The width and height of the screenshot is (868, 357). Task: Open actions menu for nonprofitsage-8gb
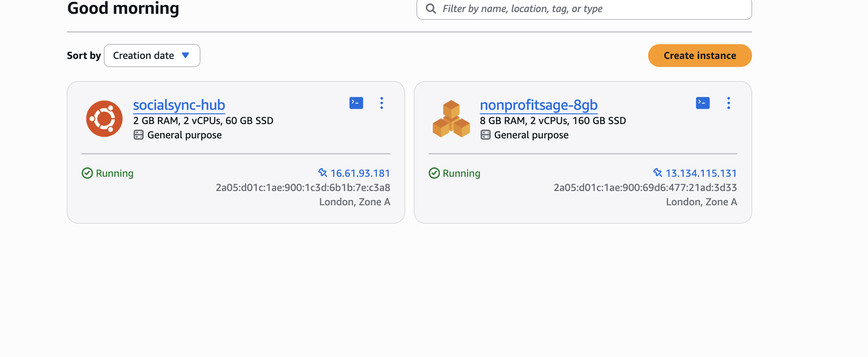(728, 103)
